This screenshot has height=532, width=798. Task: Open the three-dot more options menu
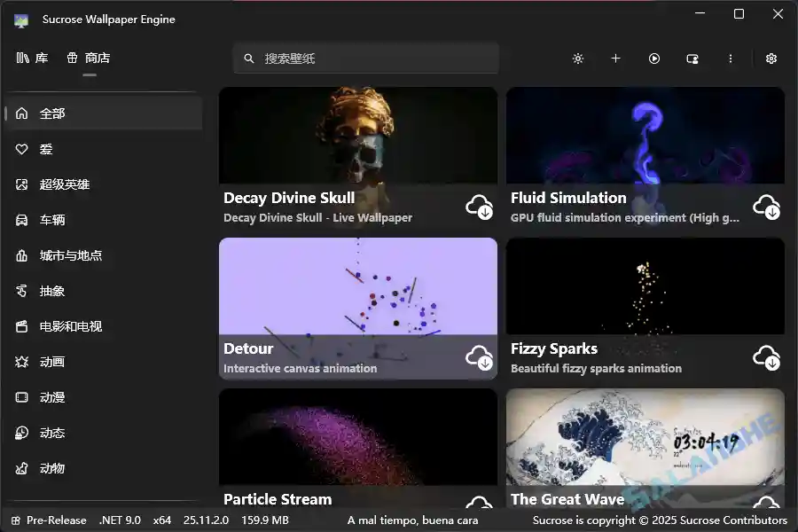pos(730,59)
